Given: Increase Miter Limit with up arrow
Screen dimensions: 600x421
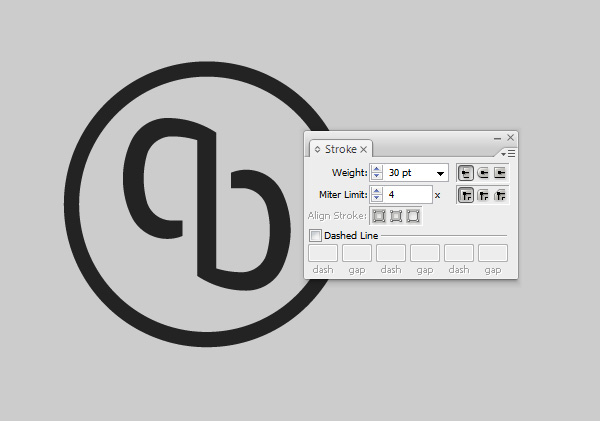Looking at the screenshot, I should pyautogui.click(x=377, y=191).
